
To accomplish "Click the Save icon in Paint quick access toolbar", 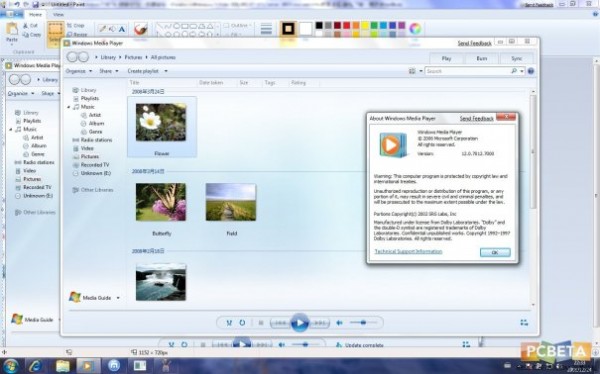I will pos(36,5).
